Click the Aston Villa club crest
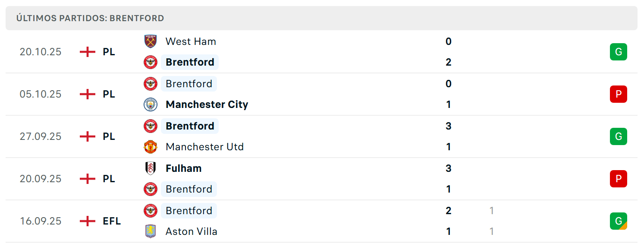The height and width of the screenshot is (250, 644). pos(151,231)
